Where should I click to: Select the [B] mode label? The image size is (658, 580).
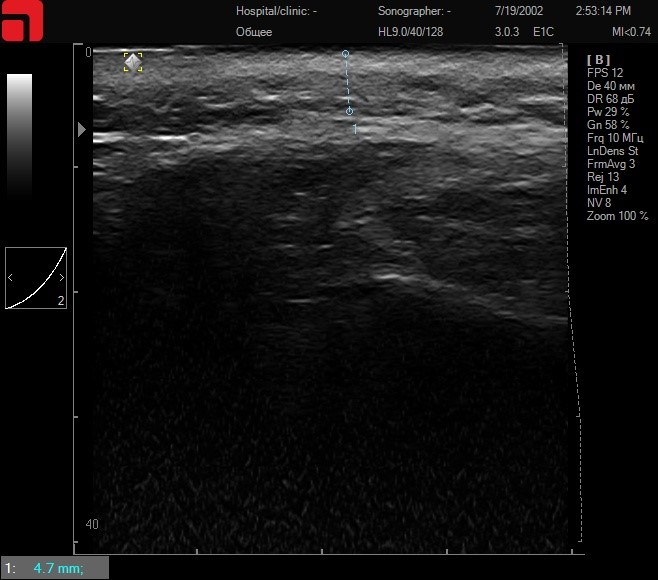(x=598, y=60)
